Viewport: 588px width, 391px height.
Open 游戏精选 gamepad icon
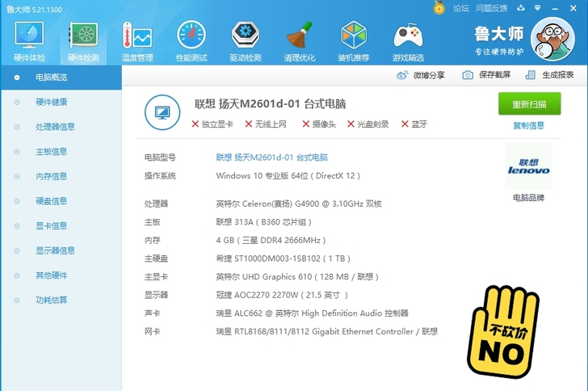(x=408, y=41)
